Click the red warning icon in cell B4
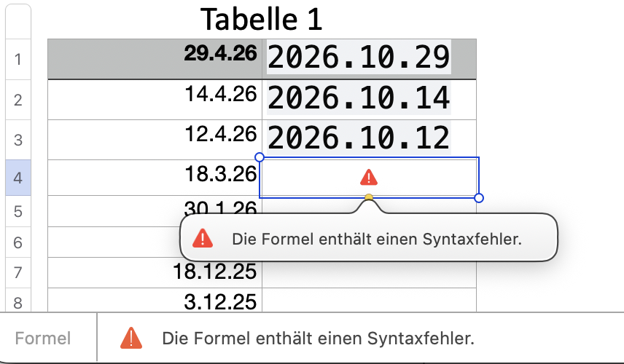This screenshot has width=624, height=364. pyautogui.click(x=369, y=177)
